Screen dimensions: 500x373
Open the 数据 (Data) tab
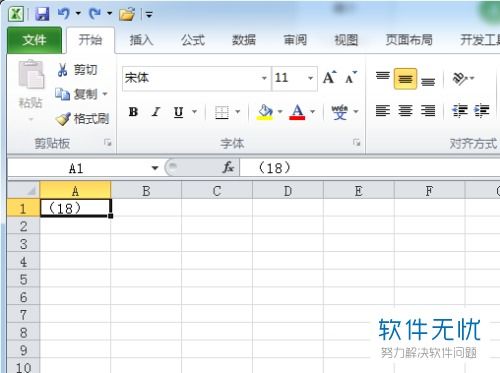[x=244, y=40]
